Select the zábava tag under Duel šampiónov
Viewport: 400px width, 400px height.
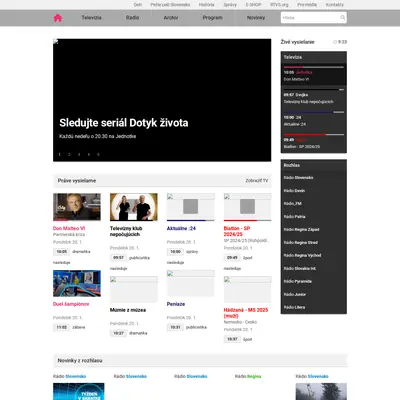coord(79,327)
